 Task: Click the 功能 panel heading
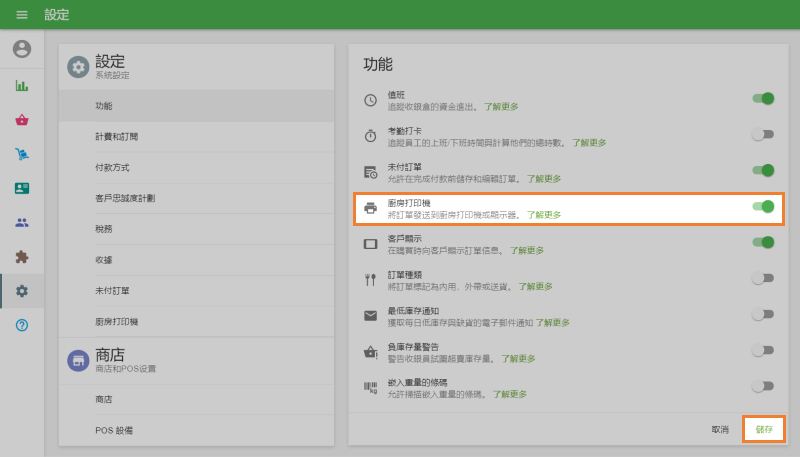point(378,64)
